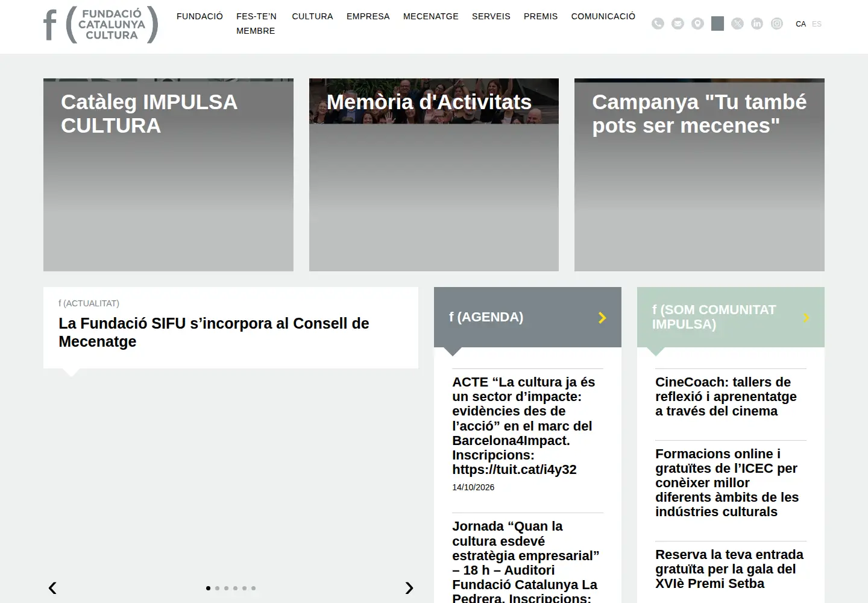The height and width of the screenshot is (603, 868).
Task: Select the second carousel pagination dot
Action: [217, 588]
